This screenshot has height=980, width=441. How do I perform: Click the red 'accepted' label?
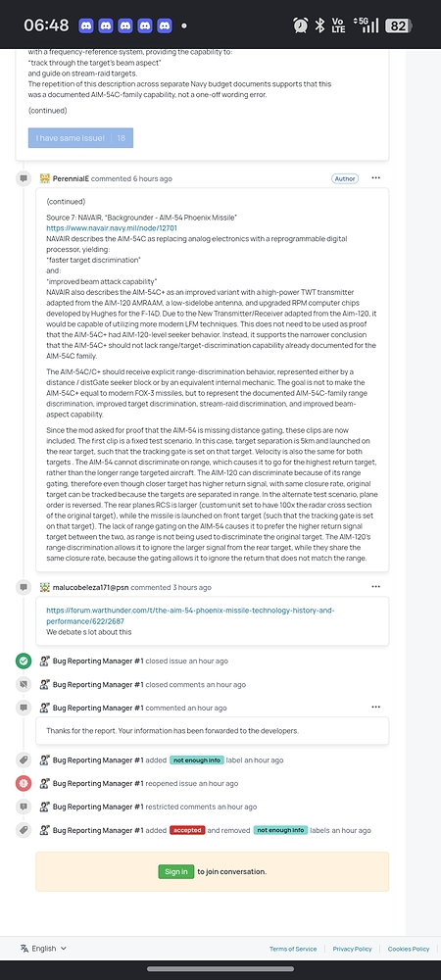pyautogui.click(x=187, y=830)
